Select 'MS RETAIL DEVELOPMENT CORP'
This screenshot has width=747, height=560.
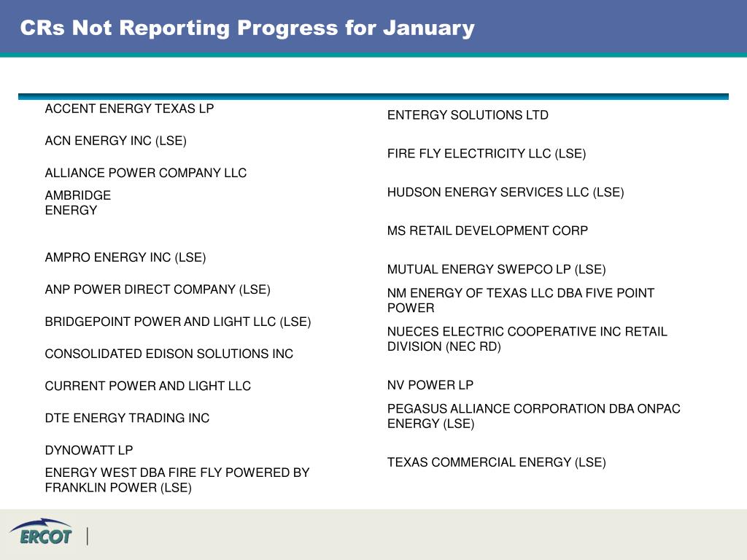487,231
